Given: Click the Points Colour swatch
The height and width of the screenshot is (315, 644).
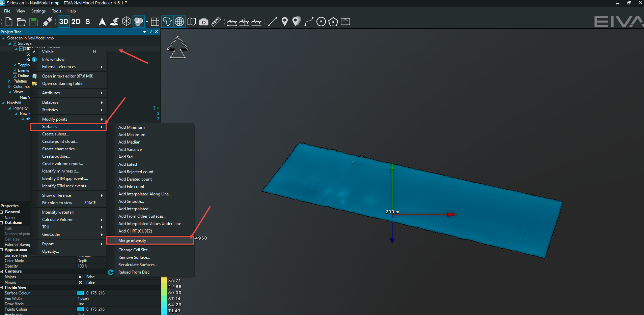Looking at the screenshot, I should point(80,309).
